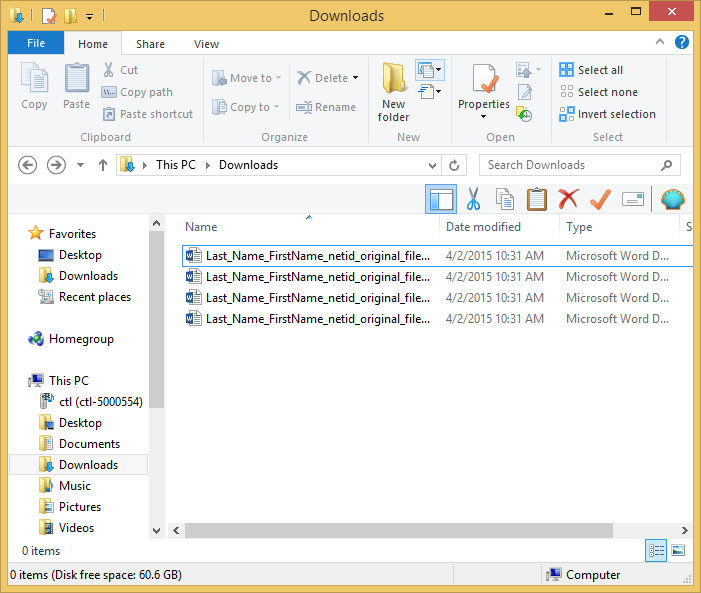Collapse the ribbon with the chevron
This screenshot has height=593, width=701.
(659, 42)
